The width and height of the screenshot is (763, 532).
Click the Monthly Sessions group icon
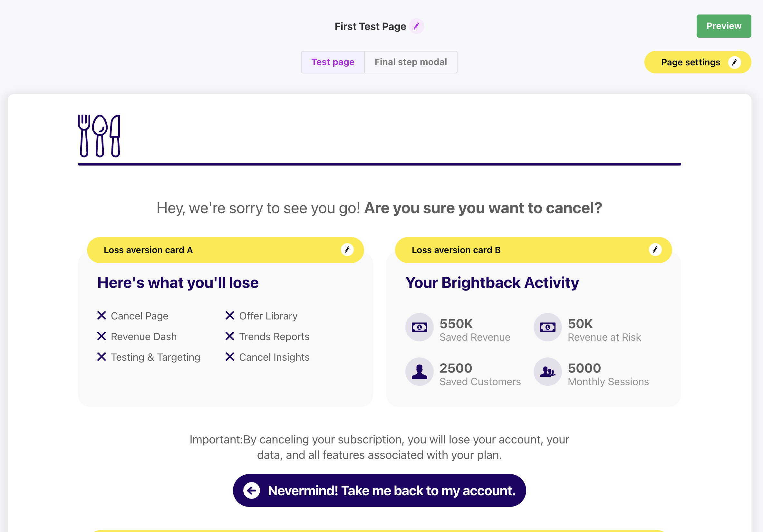[547, 372]
